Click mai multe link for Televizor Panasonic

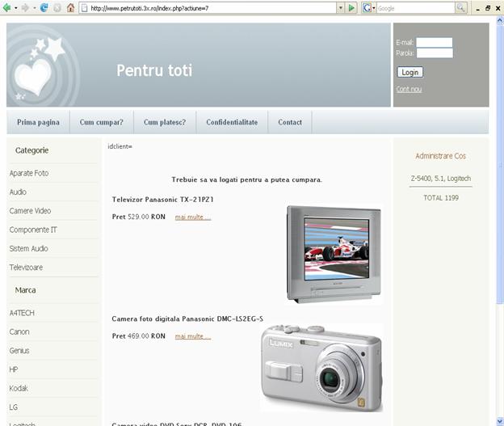(192, 217)
